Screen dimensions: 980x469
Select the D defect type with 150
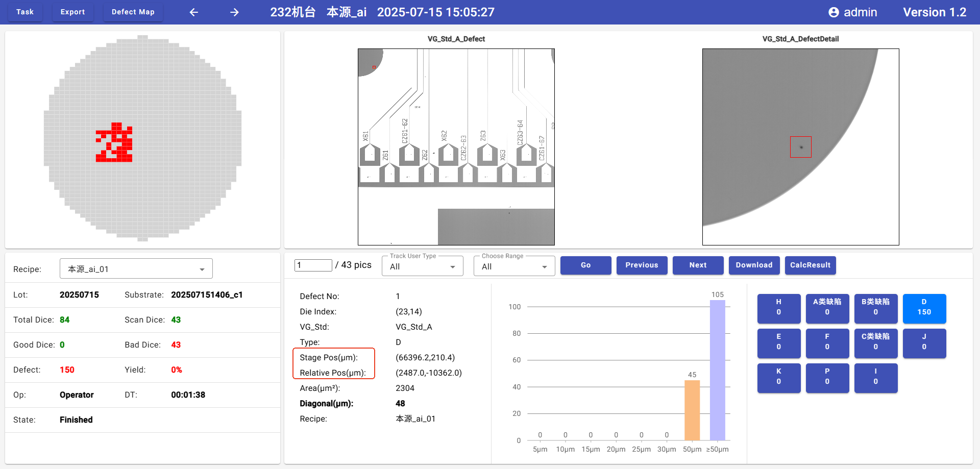click(x=924, y=308)
